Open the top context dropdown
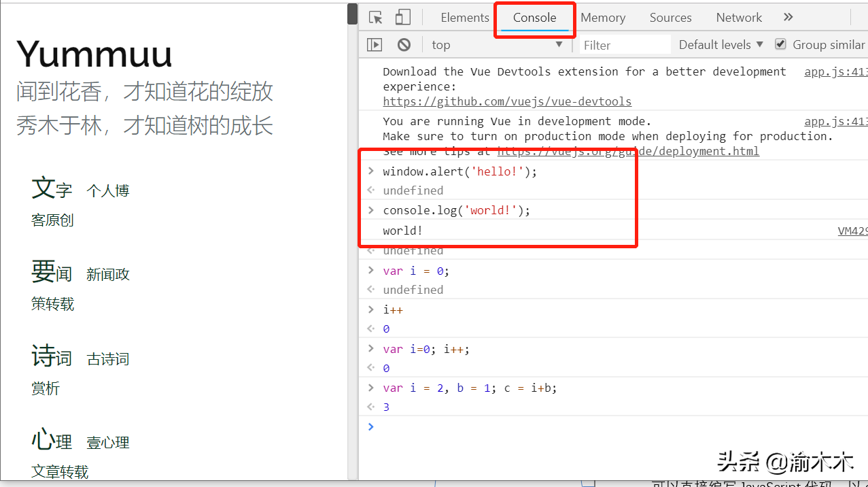868x487 pixels. coord(498,45)
